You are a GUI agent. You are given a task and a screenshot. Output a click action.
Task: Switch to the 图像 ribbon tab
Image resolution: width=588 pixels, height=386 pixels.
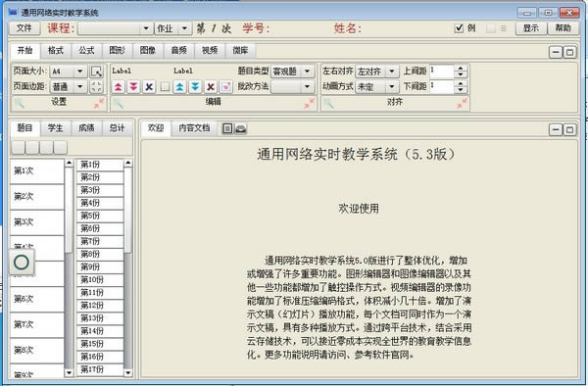click(x=148, y=50)
